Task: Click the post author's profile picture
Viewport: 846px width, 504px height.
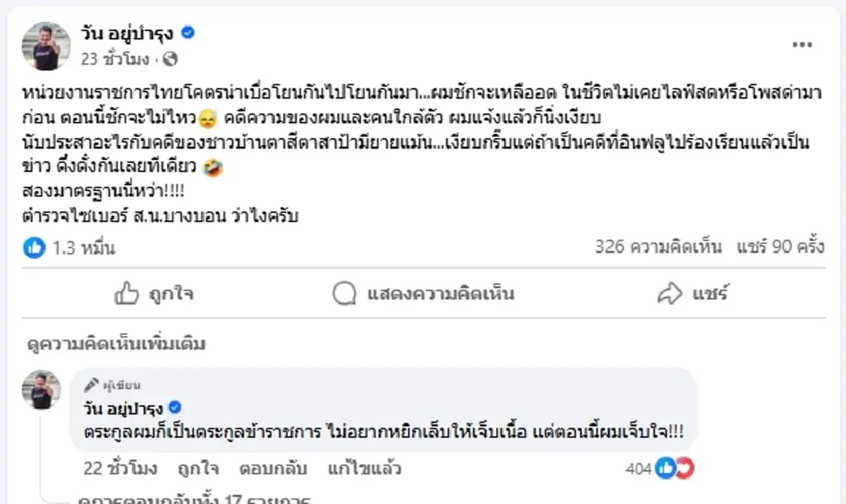Action: [45, 45]
